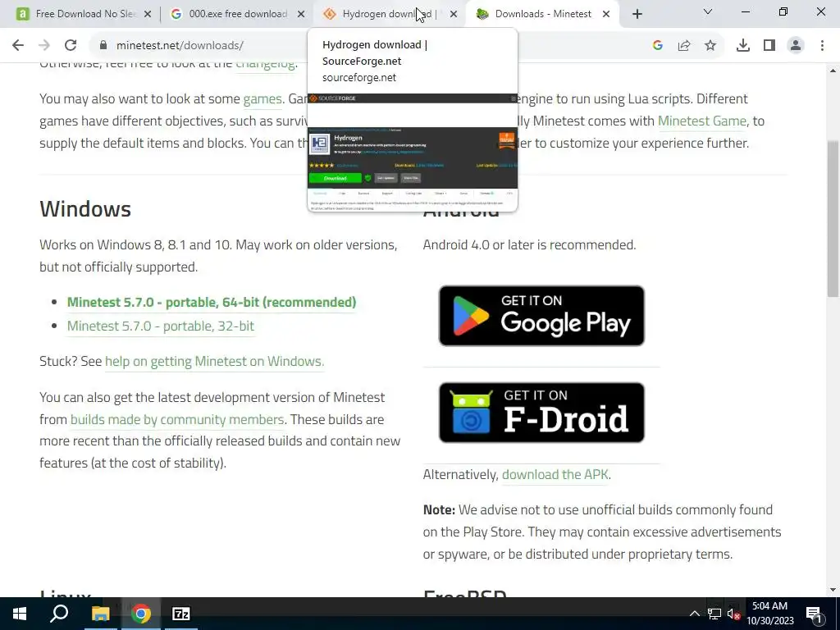Open Windows taskbar search
840x630 pixels.
59,614
